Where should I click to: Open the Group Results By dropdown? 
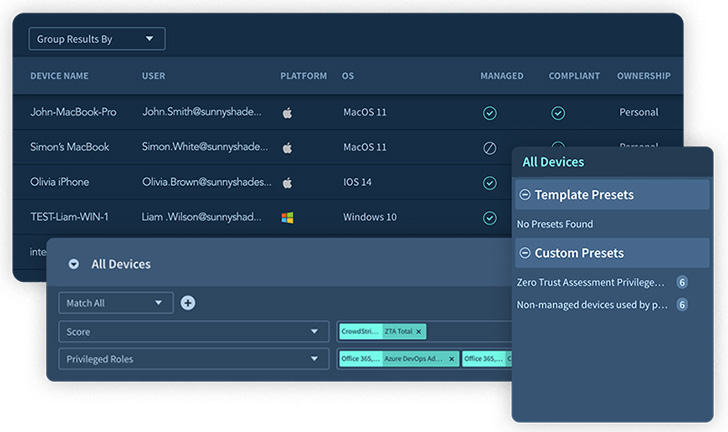97,39
